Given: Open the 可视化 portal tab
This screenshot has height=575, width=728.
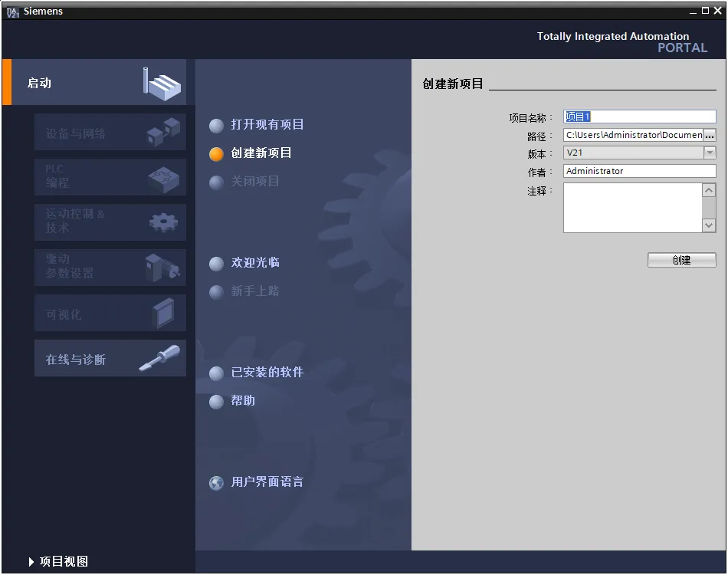Looking at the screenshot, I should tap(110, 313).
